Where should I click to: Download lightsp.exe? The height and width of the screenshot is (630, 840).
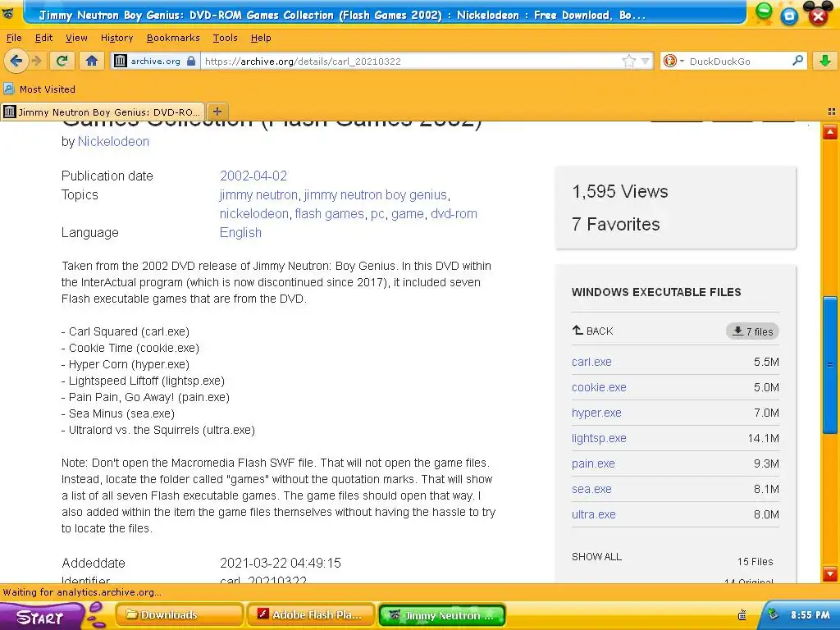pyautogui.click(x=599, y=438)
